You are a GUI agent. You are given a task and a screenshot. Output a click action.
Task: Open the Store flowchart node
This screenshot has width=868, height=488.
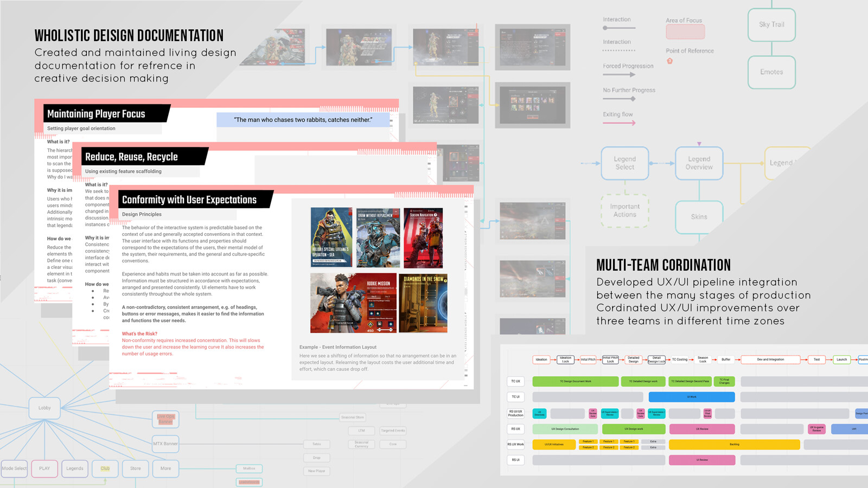[135, 468]
